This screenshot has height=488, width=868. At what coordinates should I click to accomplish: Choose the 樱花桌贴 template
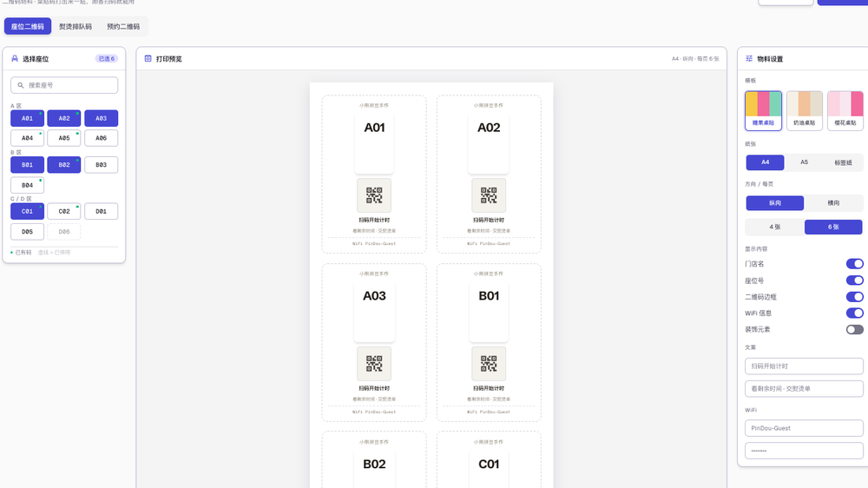pos(845,111)
